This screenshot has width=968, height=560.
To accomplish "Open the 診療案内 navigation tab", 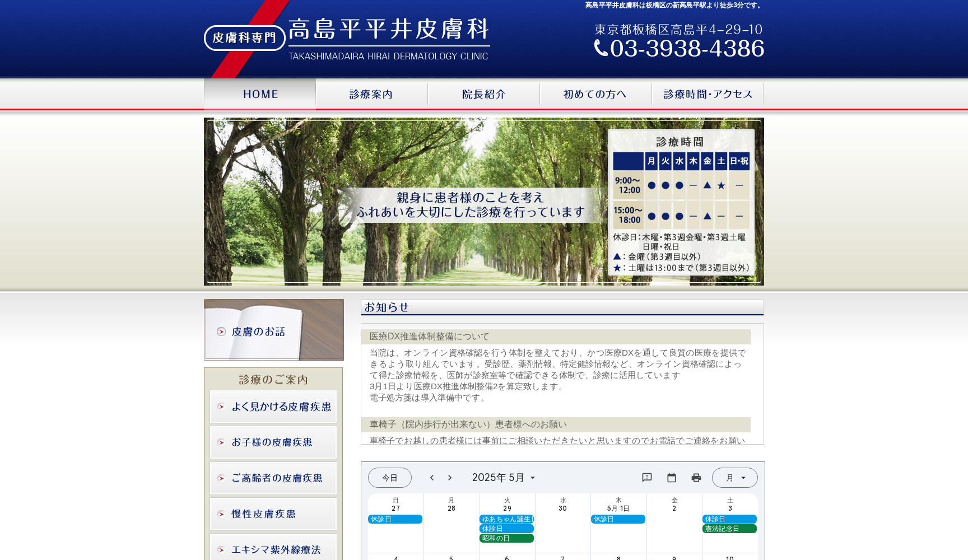I will click(371, 94).
